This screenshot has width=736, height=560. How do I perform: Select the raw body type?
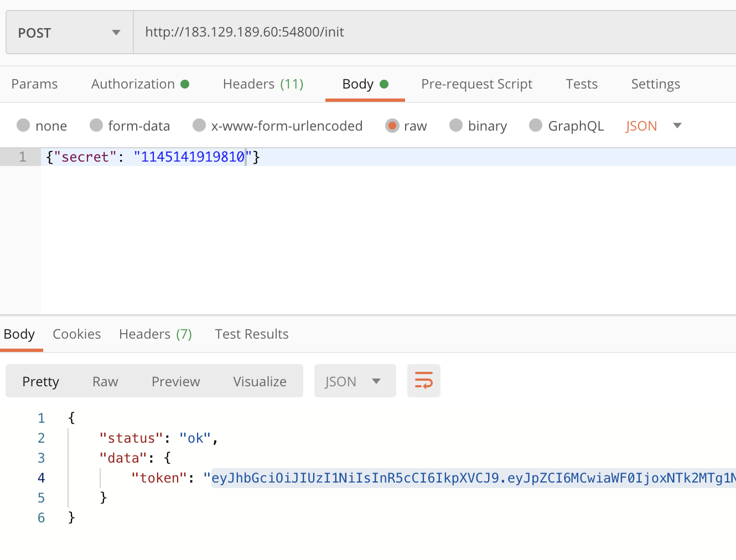point(406,126)
